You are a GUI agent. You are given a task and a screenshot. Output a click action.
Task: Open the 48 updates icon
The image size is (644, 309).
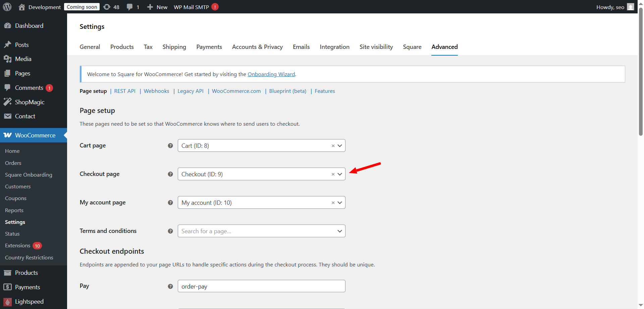coord(107,7)
